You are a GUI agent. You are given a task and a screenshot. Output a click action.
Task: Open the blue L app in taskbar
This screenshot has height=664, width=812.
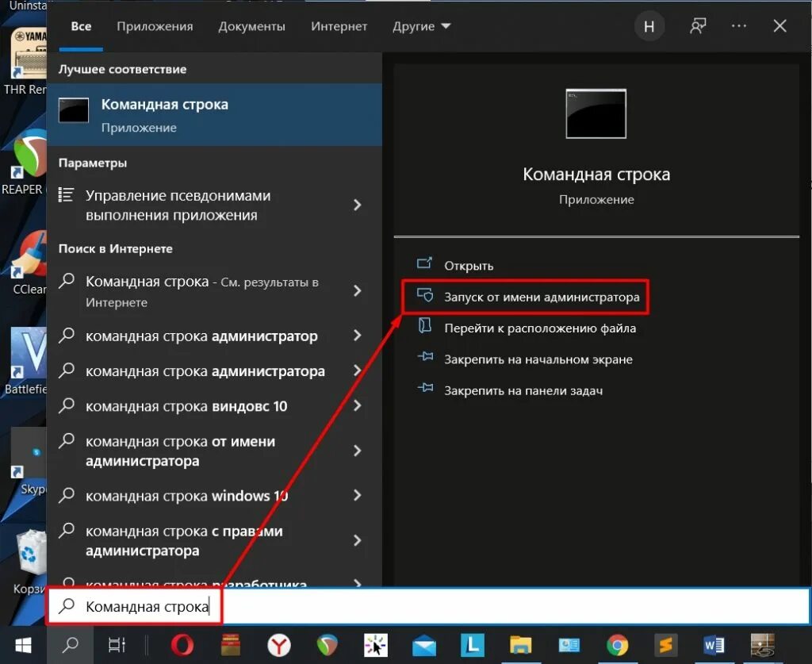tap(473, 645)
